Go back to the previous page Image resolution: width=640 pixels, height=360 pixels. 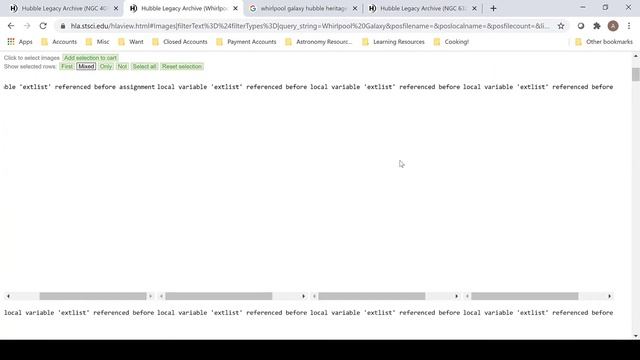tap(11, 26)
